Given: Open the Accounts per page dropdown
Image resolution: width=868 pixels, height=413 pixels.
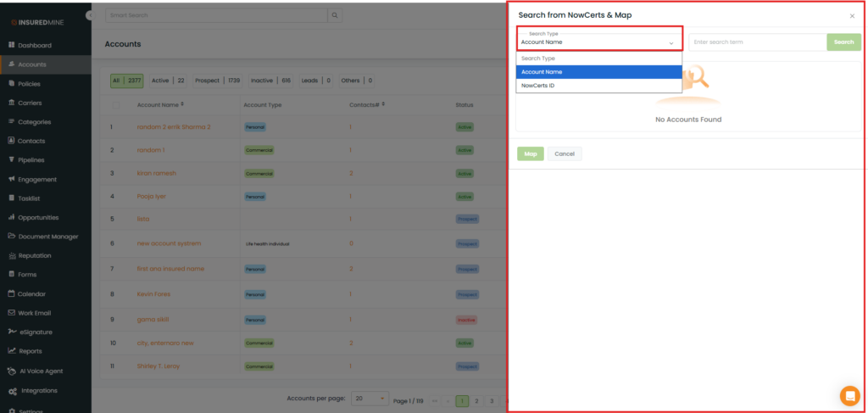Looking at the screenshot, I should click(x=370, y=398).
